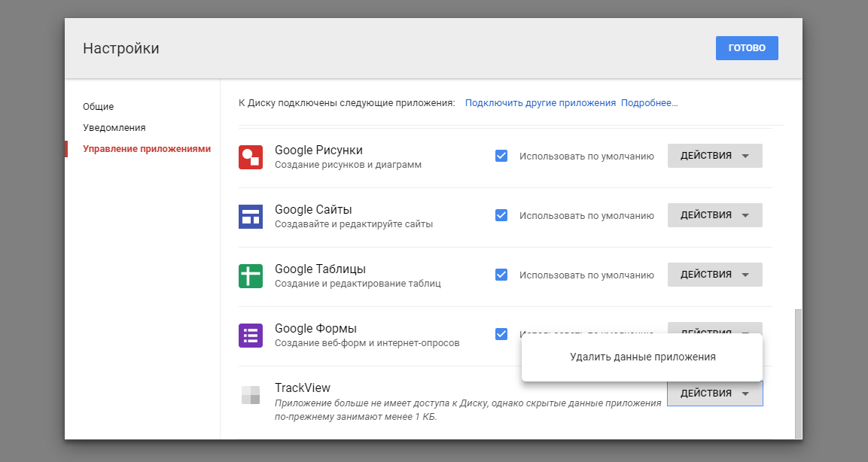Click Создание веб-форм и интернет-опросов description
Viewport: 868px width, 462px height.
pos(367,343)
